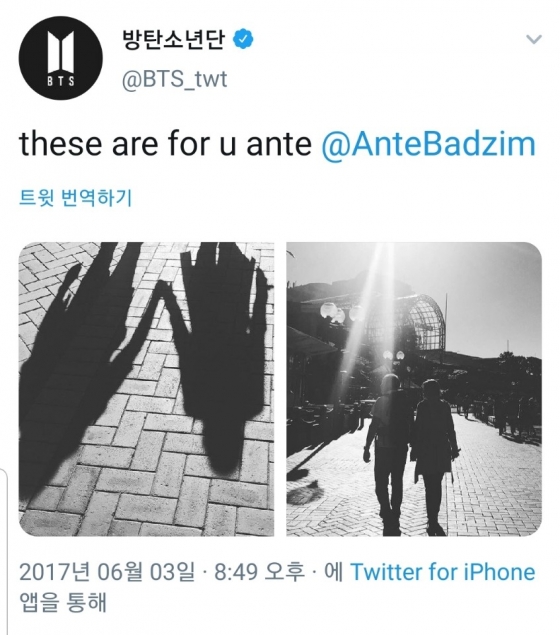
Task: Open the @BTS_twt handle
Action: coord(175,79)
